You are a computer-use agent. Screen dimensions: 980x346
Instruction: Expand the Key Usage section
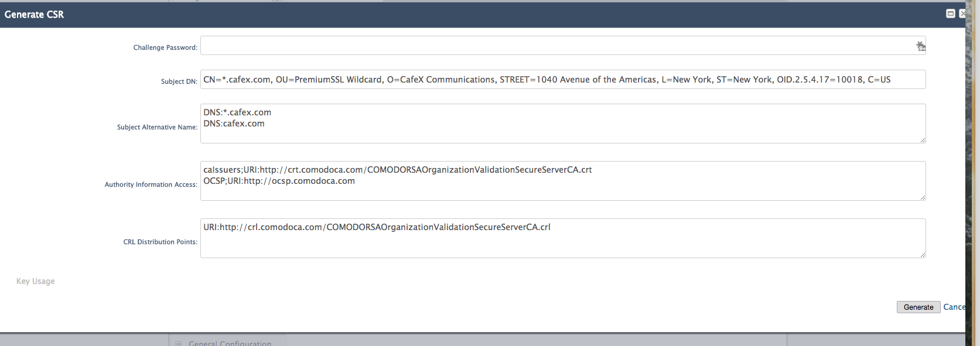(x=35, y=281)
